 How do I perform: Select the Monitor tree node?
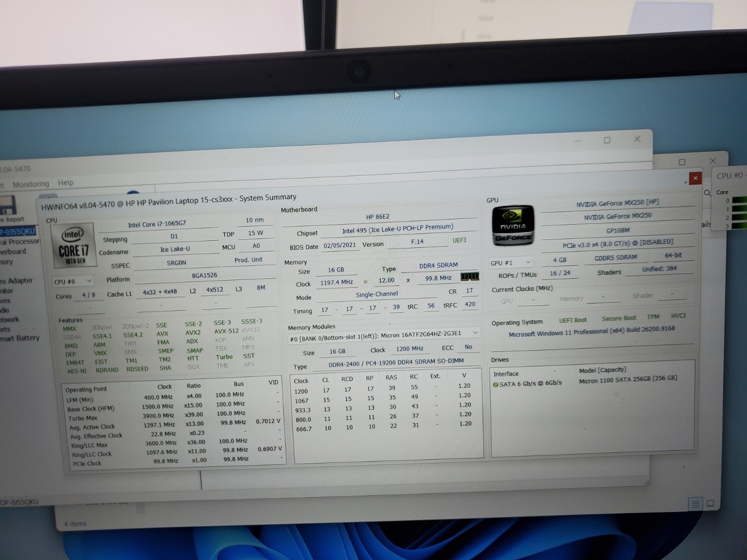[7, 291]
